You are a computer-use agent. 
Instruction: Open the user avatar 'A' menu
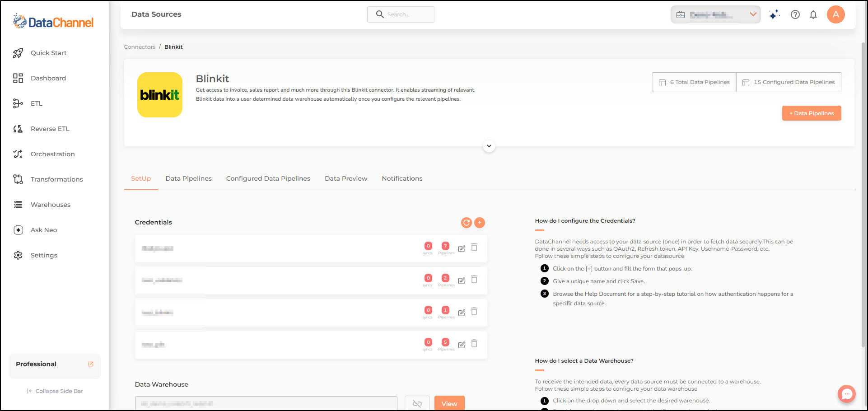(836, 14)
